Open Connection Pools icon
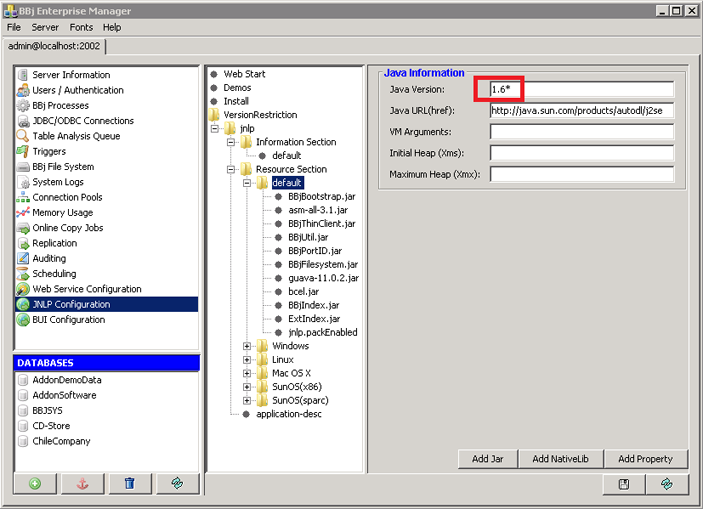This screenshot has height=509, width=703. [x=23, y=197]
